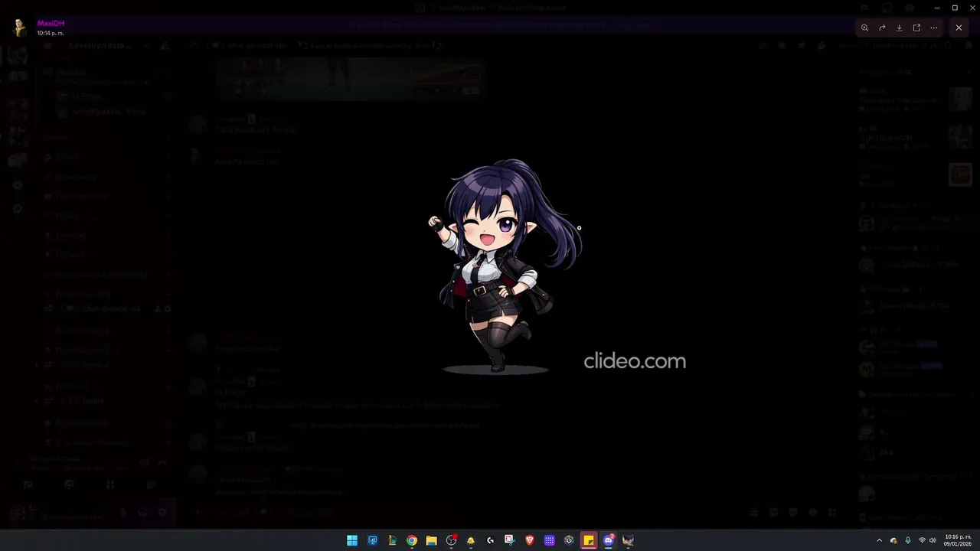Show hidden system tray icons
980x551 pixels.
(x=879, y=540)
